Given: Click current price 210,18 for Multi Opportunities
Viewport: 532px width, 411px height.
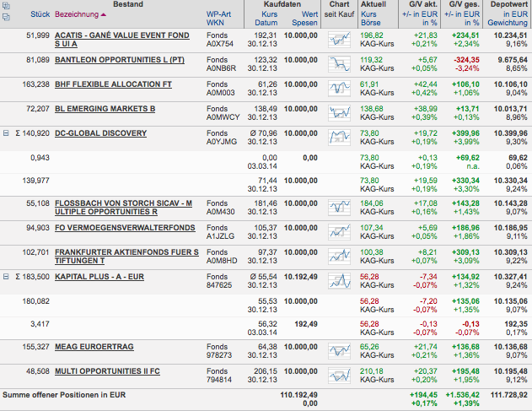Looking at the screenshot, I should click(x=372, y=371).
